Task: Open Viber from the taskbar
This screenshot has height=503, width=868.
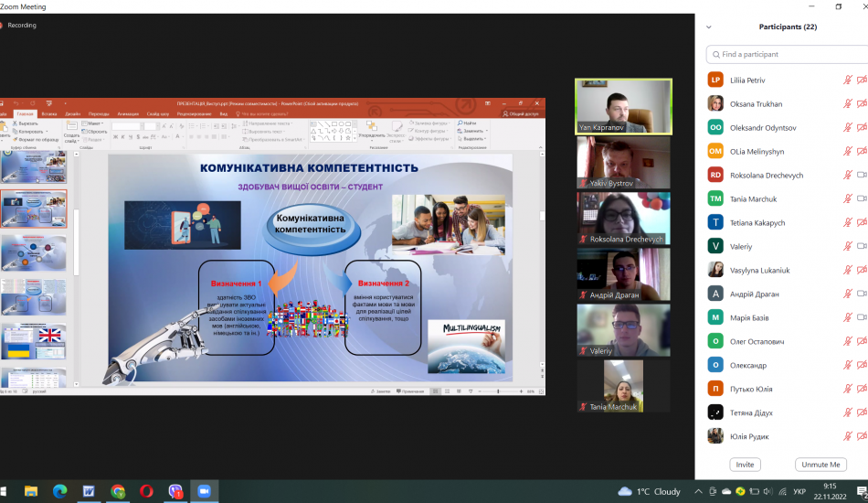Action: (175, 491)
